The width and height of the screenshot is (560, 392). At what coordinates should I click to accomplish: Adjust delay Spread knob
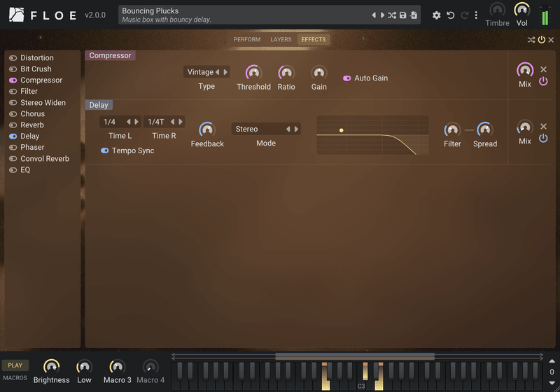(485, 129)
